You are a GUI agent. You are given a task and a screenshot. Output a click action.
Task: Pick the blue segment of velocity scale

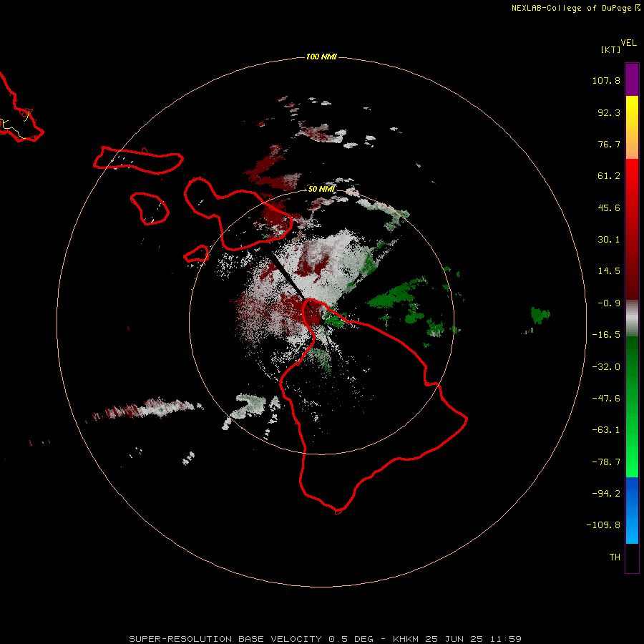(x=632, y=510)
